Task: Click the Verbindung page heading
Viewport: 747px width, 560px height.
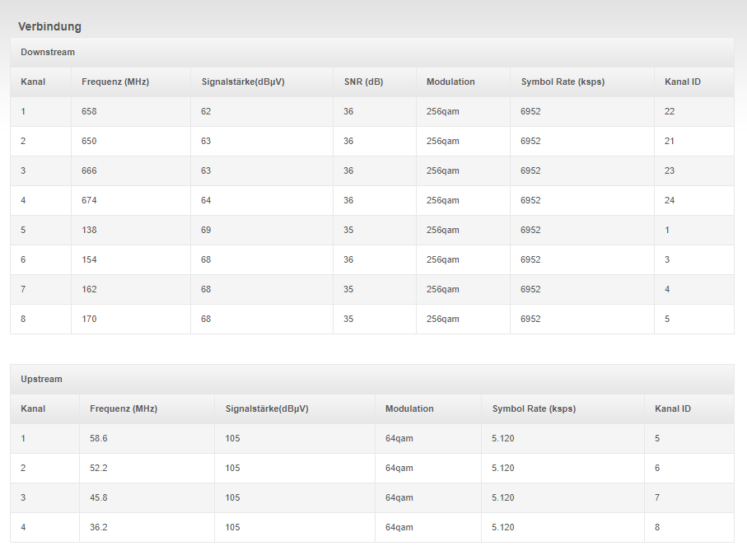Action: click(x=49, y=26)
